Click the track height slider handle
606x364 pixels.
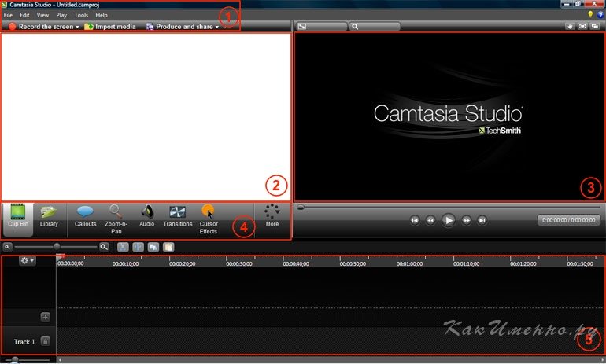point(15,360)
